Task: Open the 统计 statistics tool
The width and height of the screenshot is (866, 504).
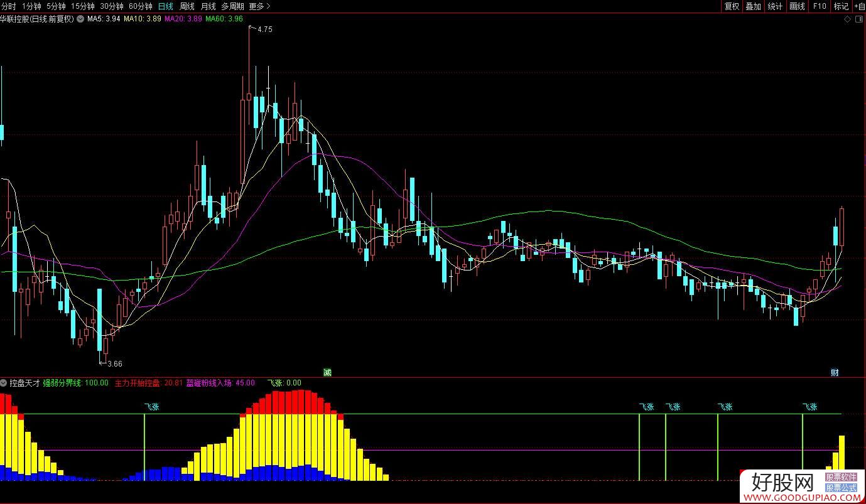Action: click(775, 6)
